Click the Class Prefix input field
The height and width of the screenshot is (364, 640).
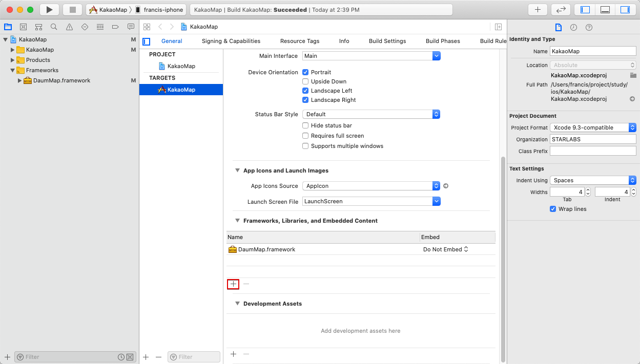593,151
